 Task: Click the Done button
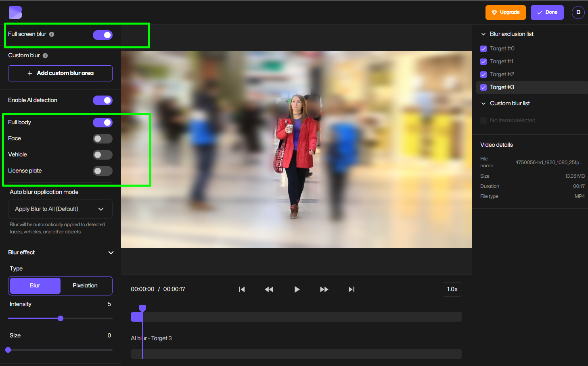click(547, 12)
